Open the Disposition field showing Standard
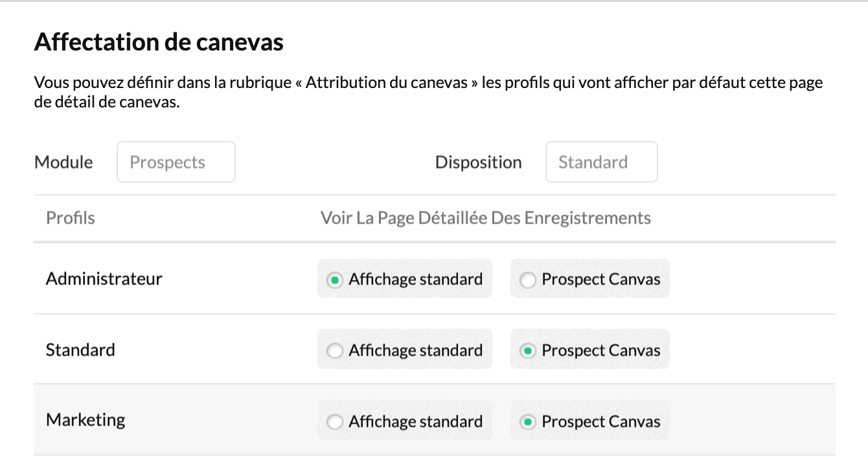Image resolution: width=868 pixels, height=466 pixels. pos(601,162)
